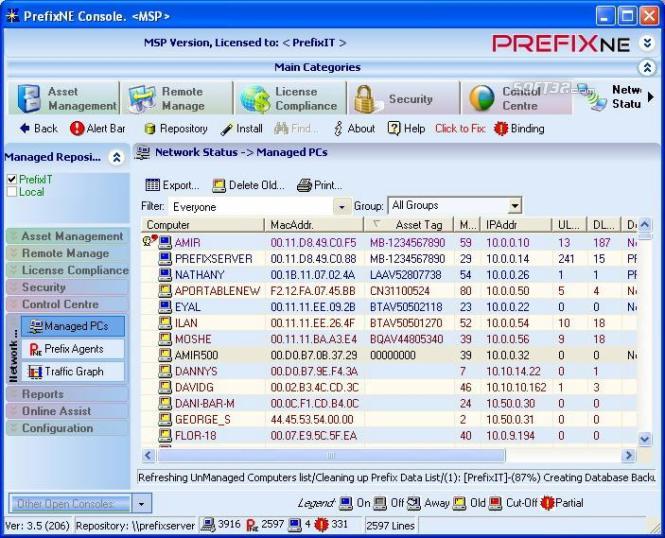This screenshot has width=665, height=538.
Task: Open the Traffic Graph view
Action: [x=73, y=371]
